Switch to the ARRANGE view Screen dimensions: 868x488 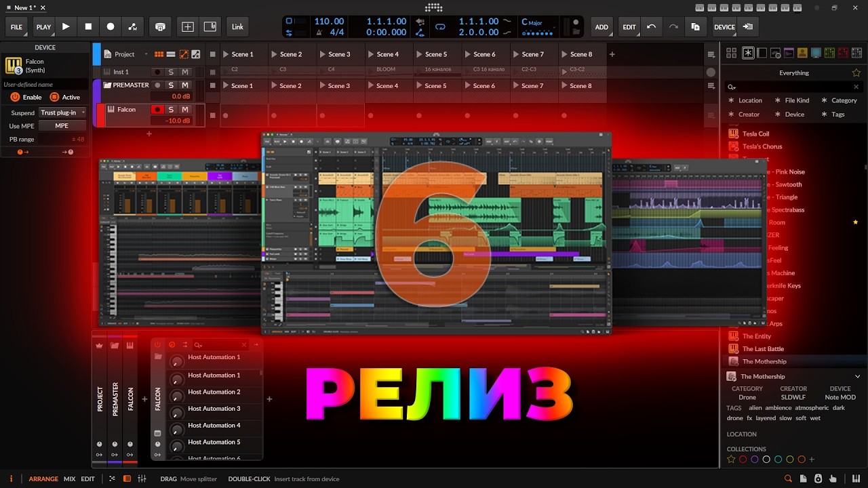click(43, 479)
